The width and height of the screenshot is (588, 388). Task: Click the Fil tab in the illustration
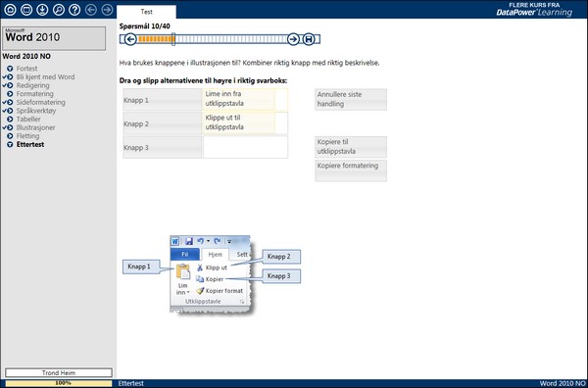click(185, 254)
